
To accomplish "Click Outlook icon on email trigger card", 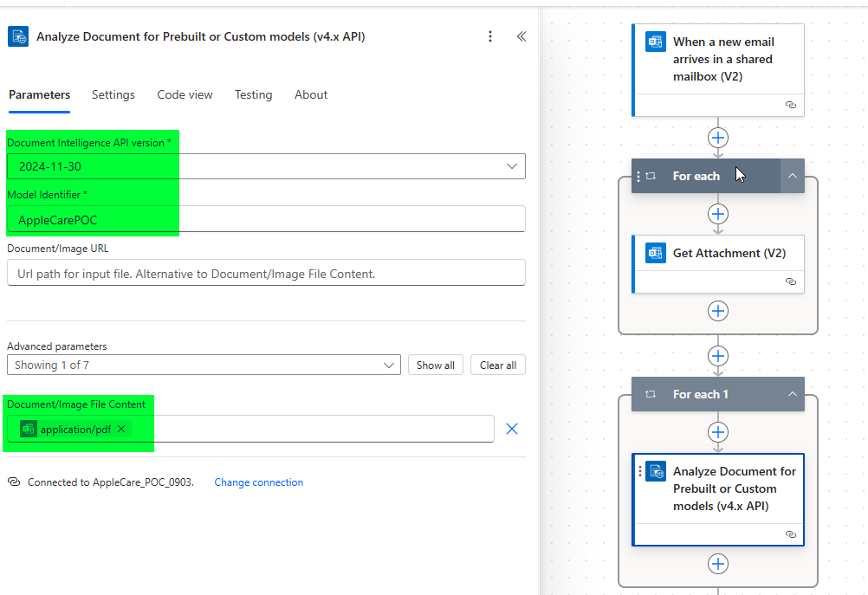I will click(656, 42).
